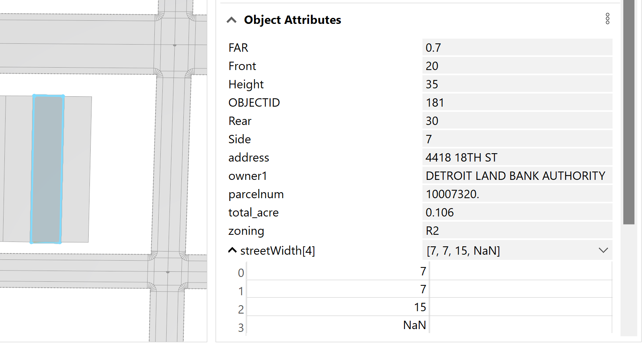The width and height of the screenshot is (644, 345).
Task: Collapse the streetWidth[4] array attribute
Action: [232, 251]
